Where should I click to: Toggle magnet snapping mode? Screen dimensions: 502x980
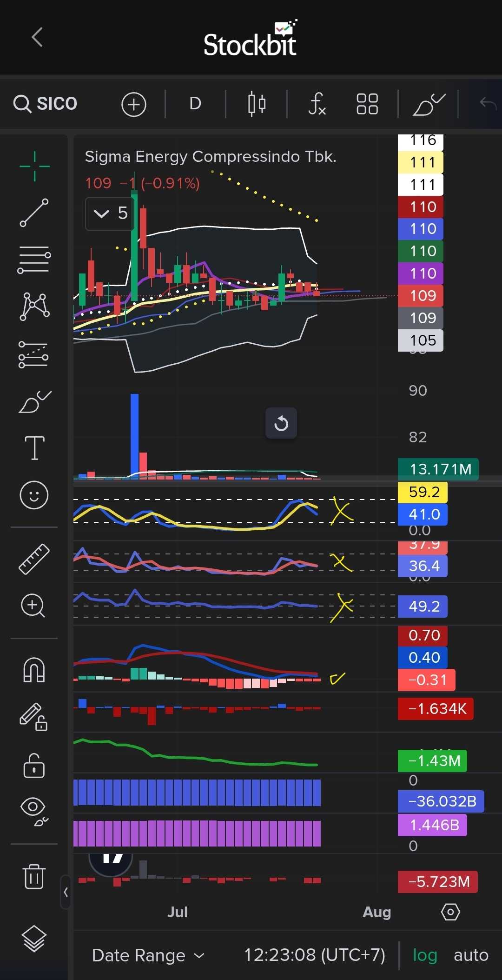coord(34,670)
